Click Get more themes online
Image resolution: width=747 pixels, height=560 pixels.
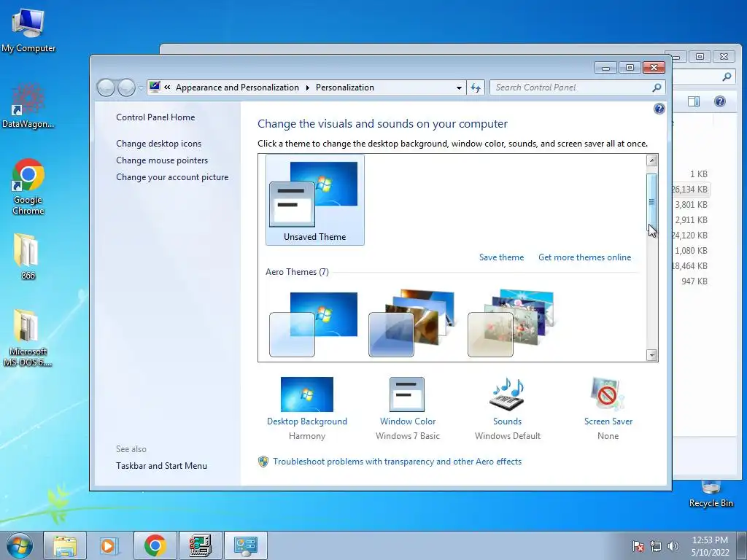584,257
